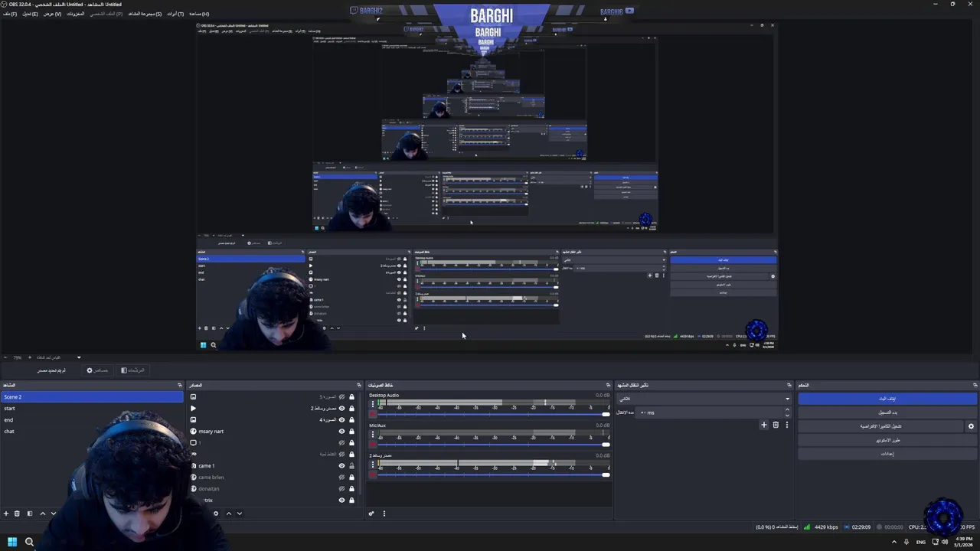Screen dimensions: 980x551
Task: Move scene down with arrow icon
Action: pos(54,514)
